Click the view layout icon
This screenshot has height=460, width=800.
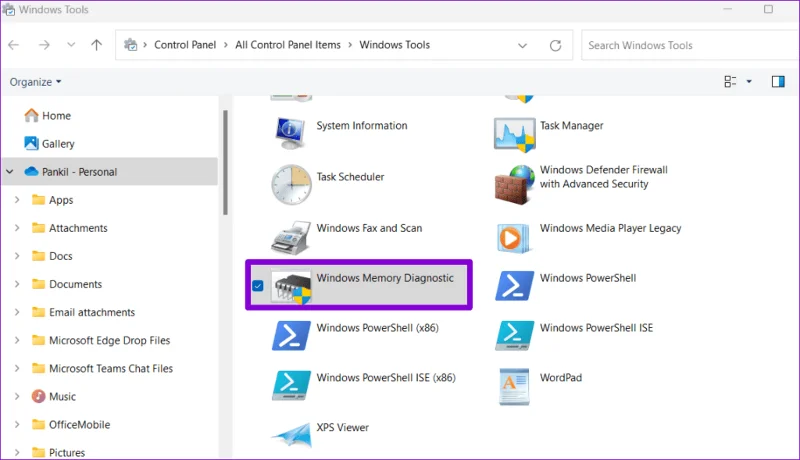point(730,82)
